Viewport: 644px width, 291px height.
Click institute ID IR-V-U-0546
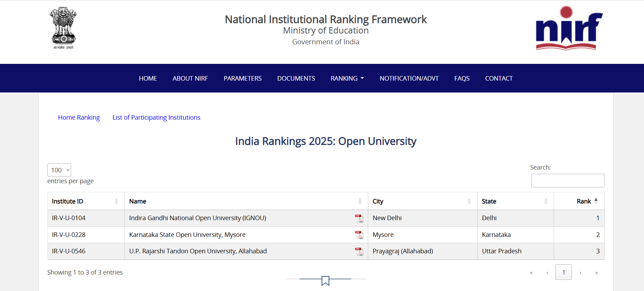pos(69,251)
